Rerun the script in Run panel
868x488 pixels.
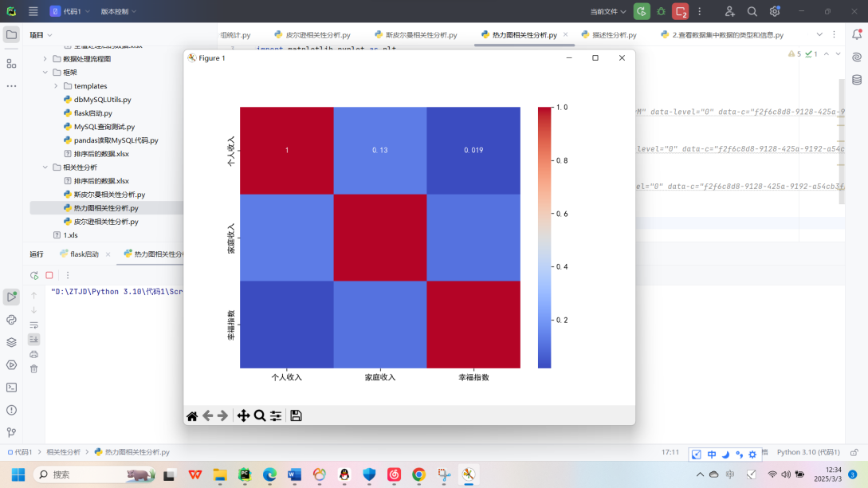[34, 275]
